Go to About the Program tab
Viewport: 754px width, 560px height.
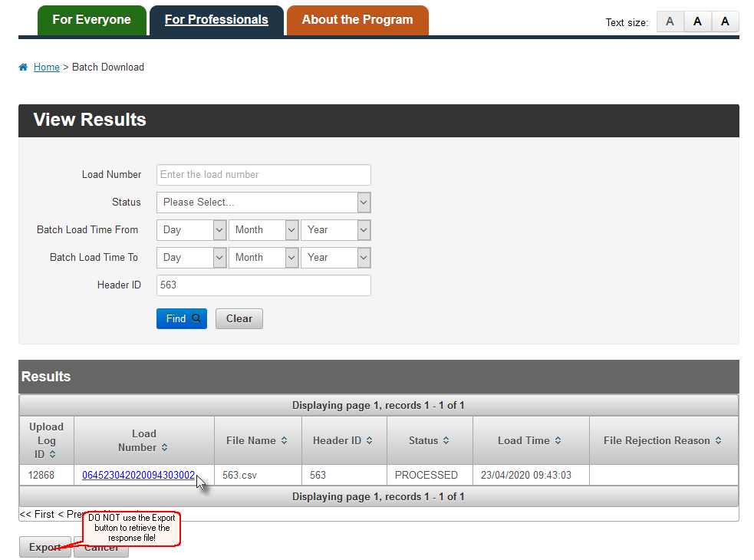[x=357, y=20]
